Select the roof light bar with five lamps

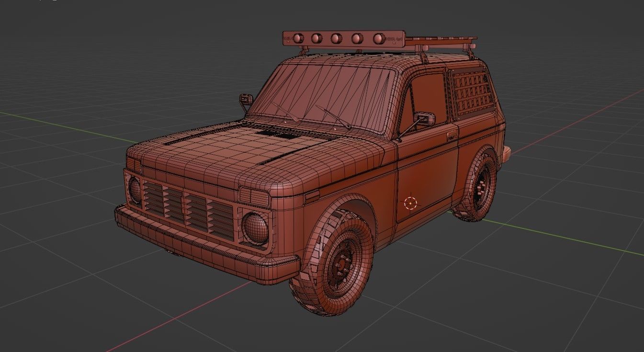343,39
